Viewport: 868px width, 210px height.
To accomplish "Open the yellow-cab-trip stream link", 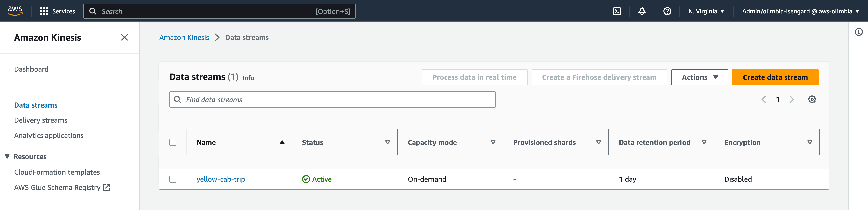I will [x=221, y=179].
